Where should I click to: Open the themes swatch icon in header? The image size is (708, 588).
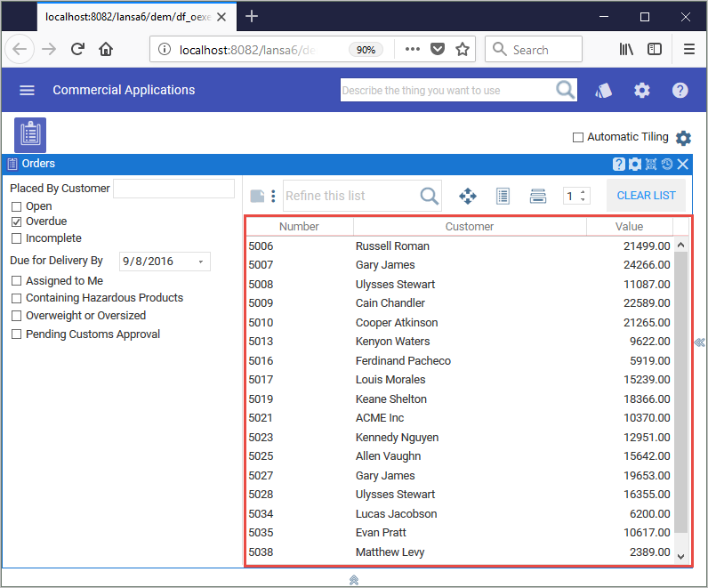pos(604,90)
